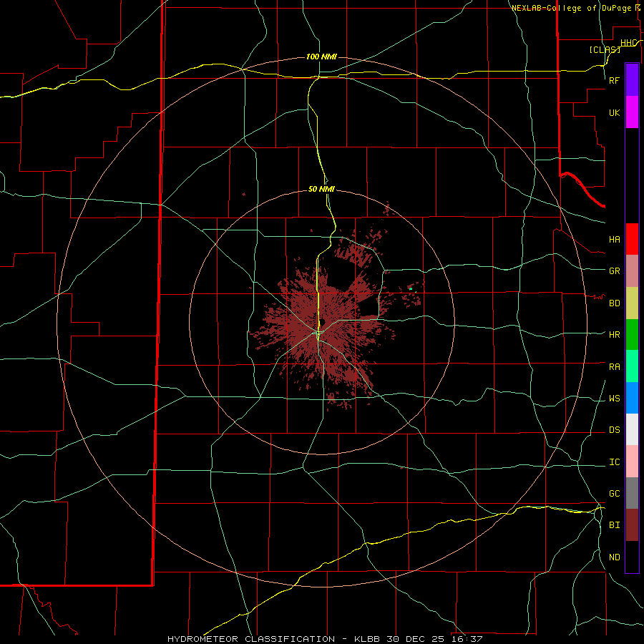Click the HR legend label

click(615, 335)
